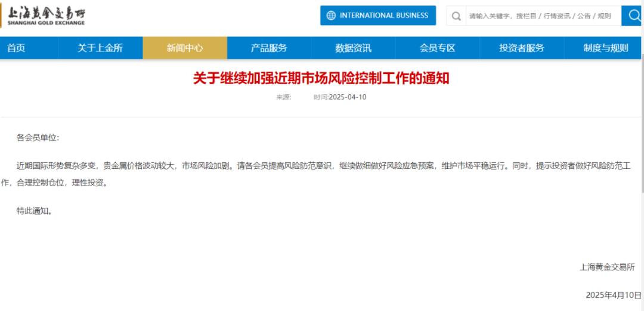
Task: Click the red notice headline title
Action: 321,78
